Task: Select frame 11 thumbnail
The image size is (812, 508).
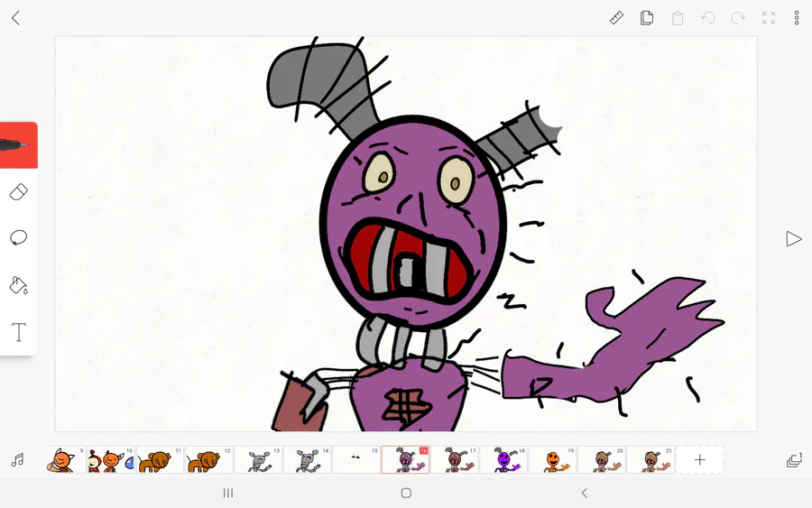Action: [x=160, y=460]
